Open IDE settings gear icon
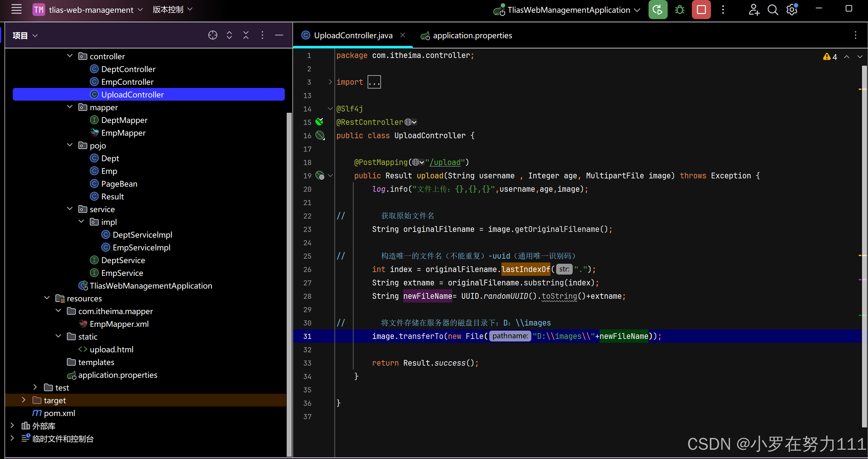This screenshot has width=868, height=459. [x=792, y=10]
